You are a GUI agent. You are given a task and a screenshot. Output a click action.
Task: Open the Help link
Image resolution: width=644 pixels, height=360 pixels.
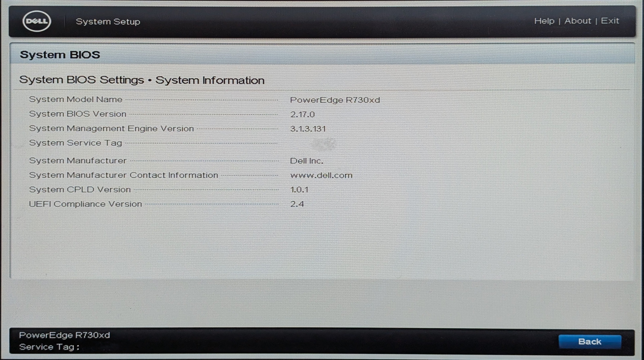coord(544,21)
